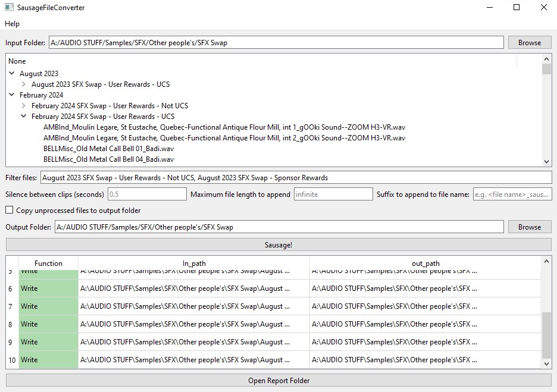Screen dimensions: 557x392
Task: Click file tree scrollbar down arrow
Action: tap(546, 162)
